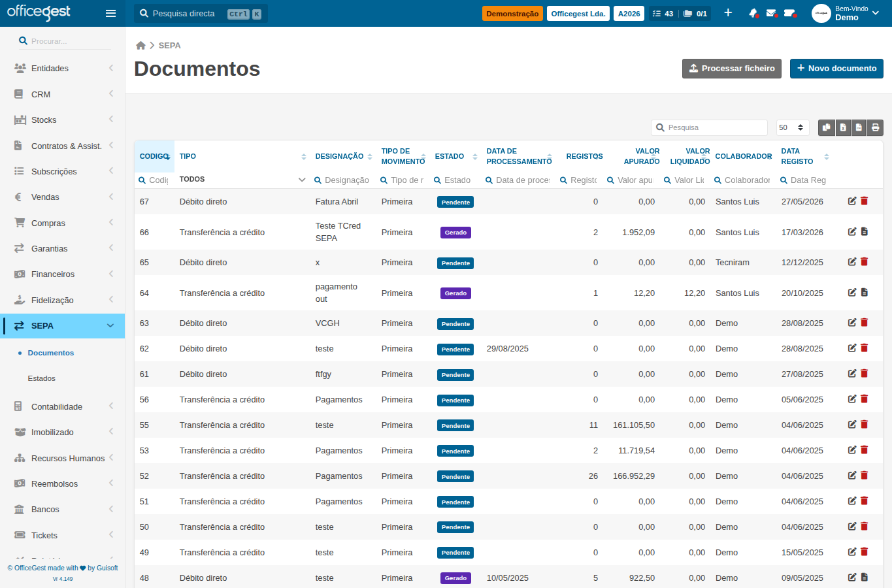Click the officegest logo
The height and width of the screenshot is (588, 892).
(39, 12)
